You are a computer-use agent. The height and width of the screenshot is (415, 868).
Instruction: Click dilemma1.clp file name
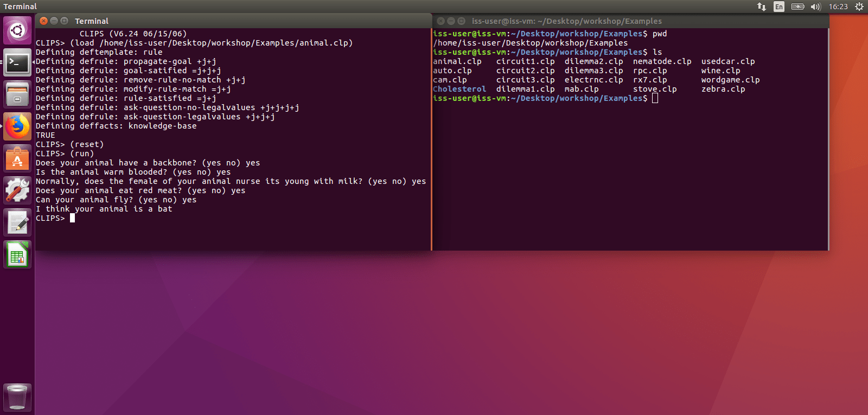pos(526,89)
